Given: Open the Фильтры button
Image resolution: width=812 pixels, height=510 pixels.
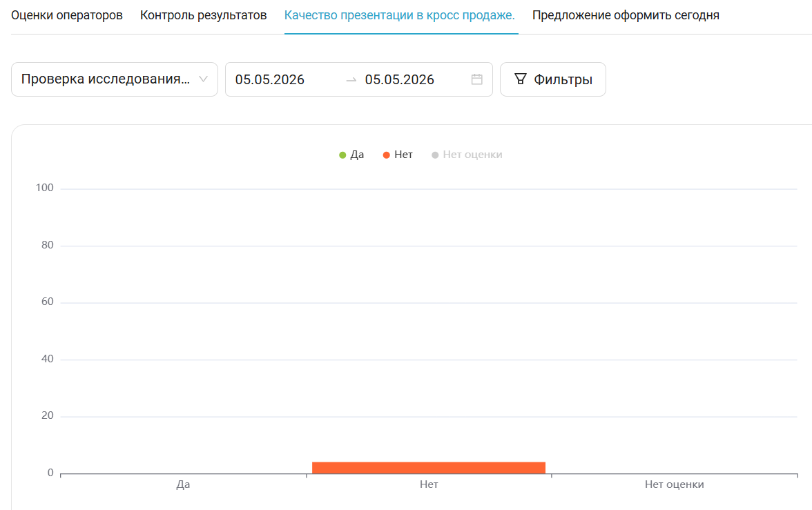Looking at the screenshot, I should point(553,79).
